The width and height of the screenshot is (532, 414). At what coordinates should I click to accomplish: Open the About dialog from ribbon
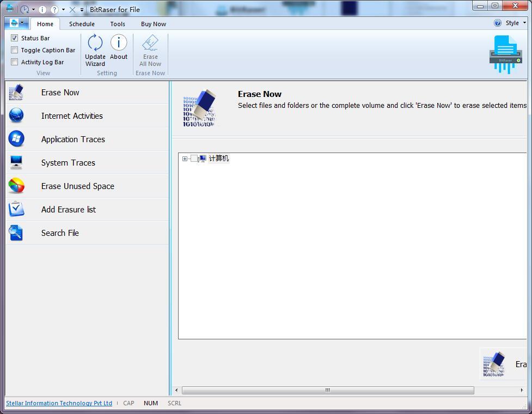[x=118, y=47]
